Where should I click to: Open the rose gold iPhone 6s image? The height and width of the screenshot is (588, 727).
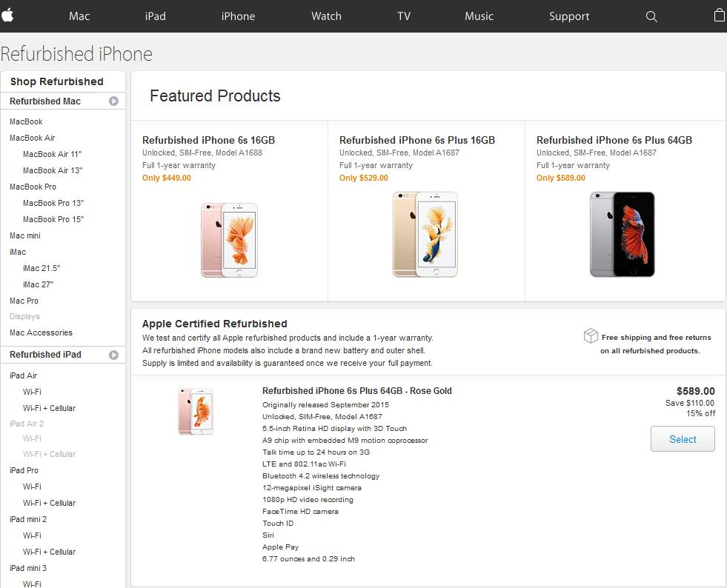[x=230, y=240]
